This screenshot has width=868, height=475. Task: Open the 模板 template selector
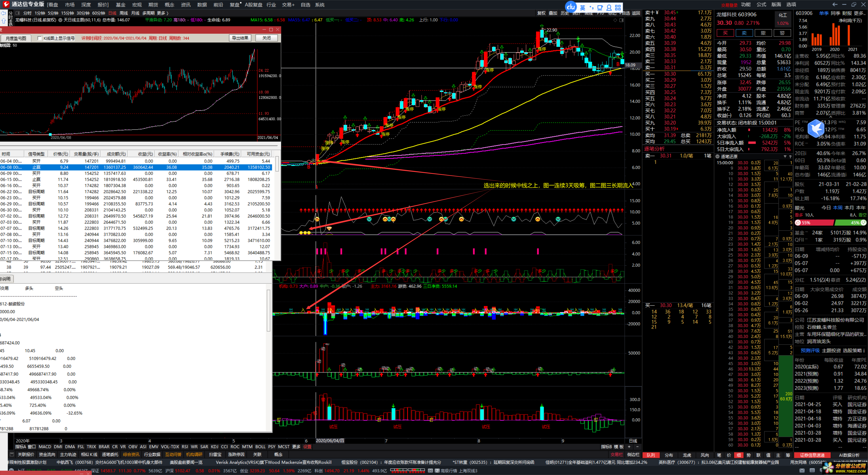click(619, 447)
